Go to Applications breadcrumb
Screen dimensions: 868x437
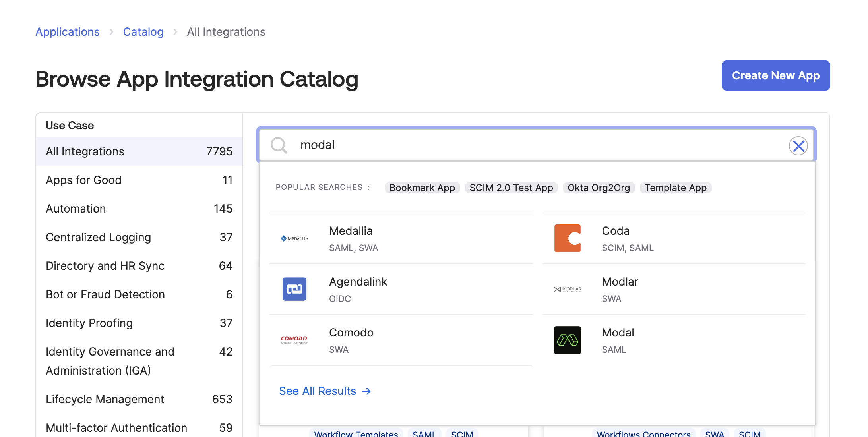[68, 32]
